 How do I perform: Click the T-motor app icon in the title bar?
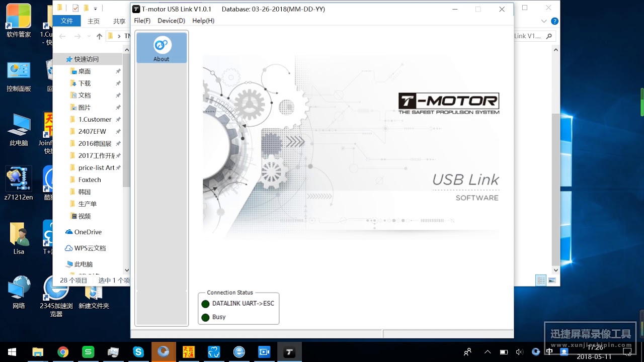136,9
